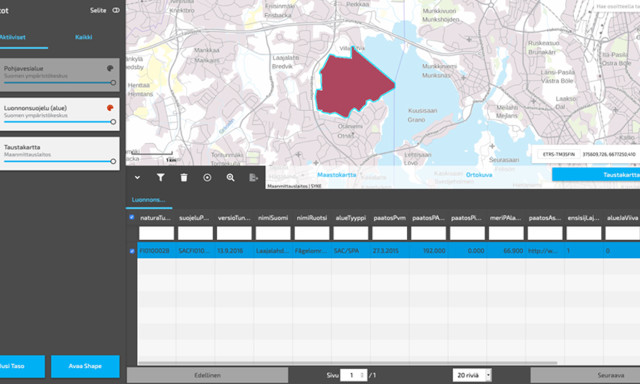Adjust Taustakartta opacity slider handle
The height and width of the screenshot is (384, 640).
[x=113, y=162]
